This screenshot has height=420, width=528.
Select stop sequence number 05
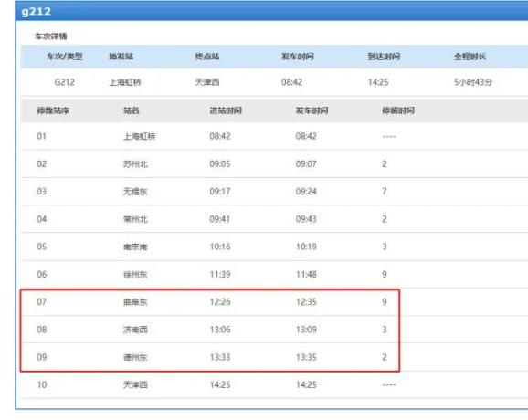pyautogui.click(x=41, y=247)
